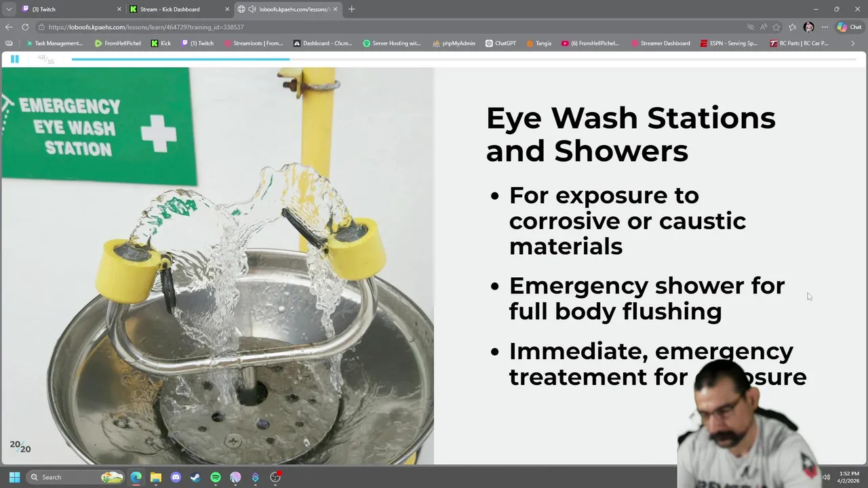Close the loboofs lessons tab
The image size is (868, 488).
pos(335,9)
